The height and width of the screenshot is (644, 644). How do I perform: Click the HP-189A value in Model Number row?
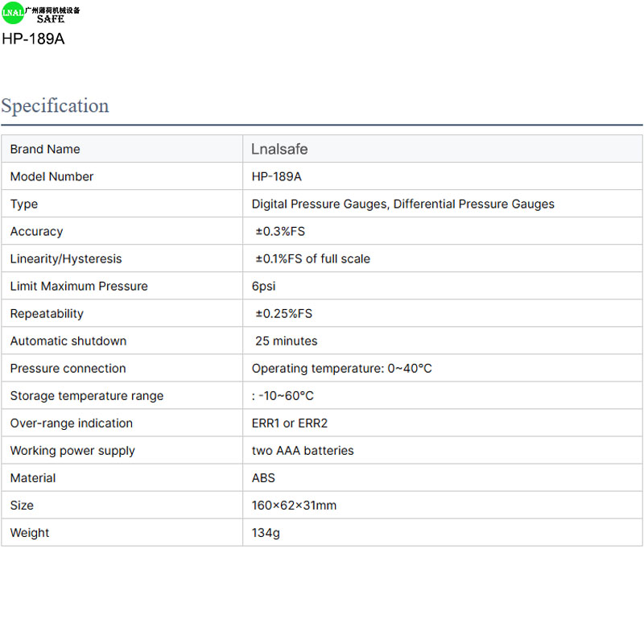276,176
